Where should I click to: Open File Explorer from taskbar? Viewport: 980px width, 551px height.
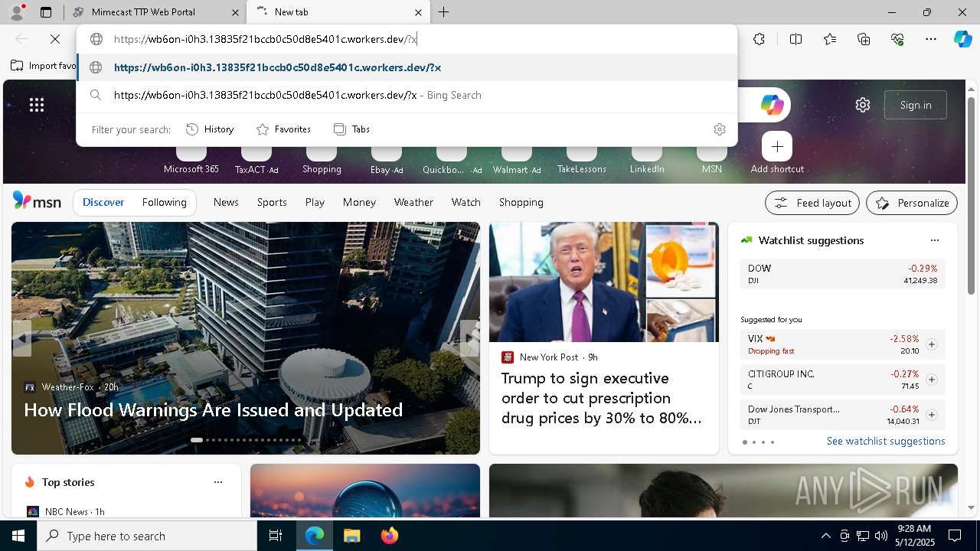[x=351, y=536]
